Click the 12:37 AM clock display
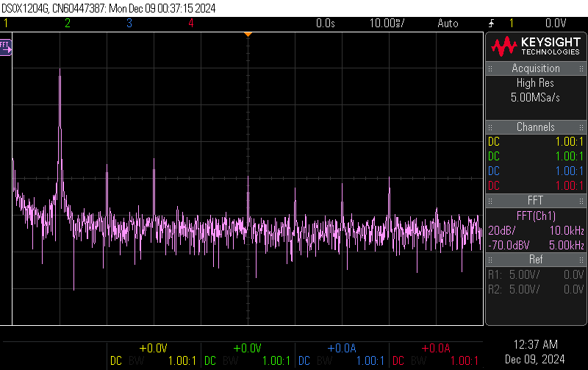This screenshot has height=370, width=588. click(x=535, y=344)
